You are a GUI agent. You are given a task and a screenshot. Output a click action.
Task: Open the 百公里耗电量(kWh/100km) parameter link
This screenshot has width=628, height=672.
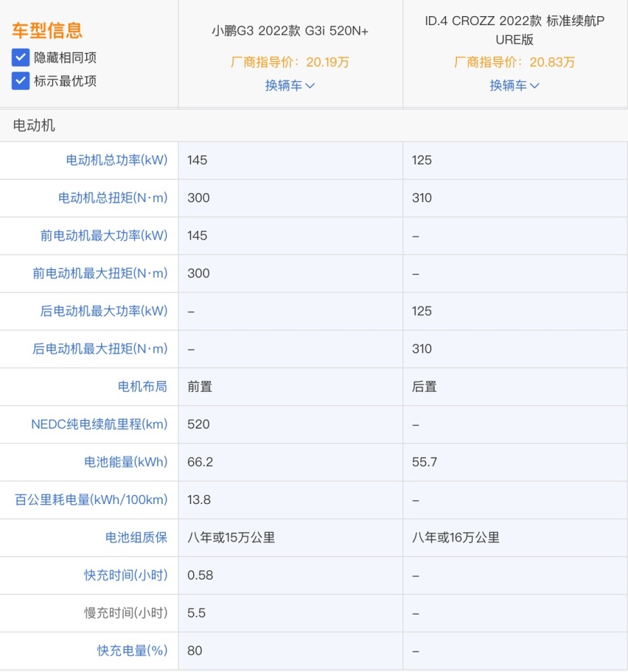click(x=91, y=500)
